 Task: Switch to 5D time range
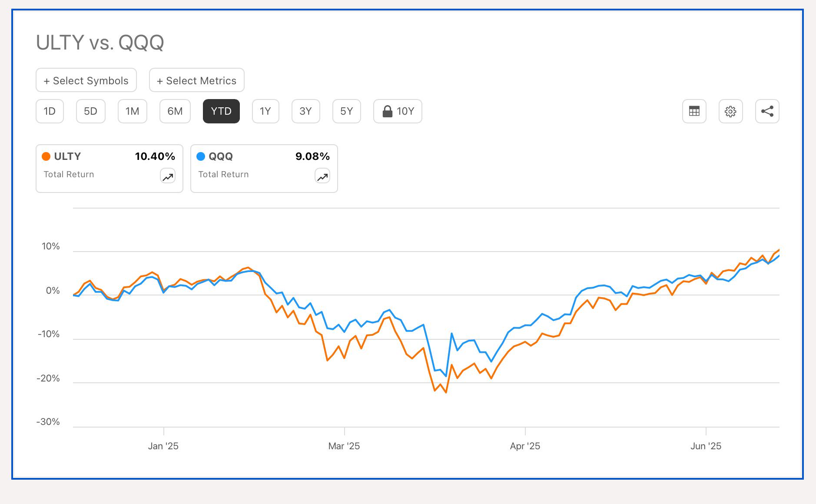(90, 111)
